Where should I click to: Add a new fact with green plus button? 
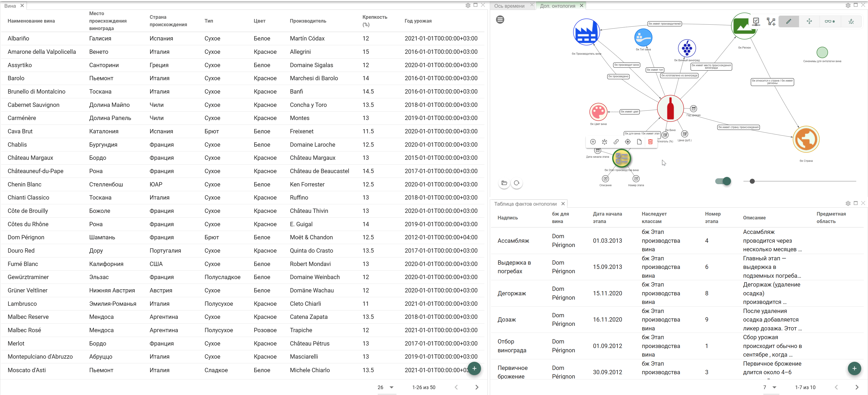point(854,368)
